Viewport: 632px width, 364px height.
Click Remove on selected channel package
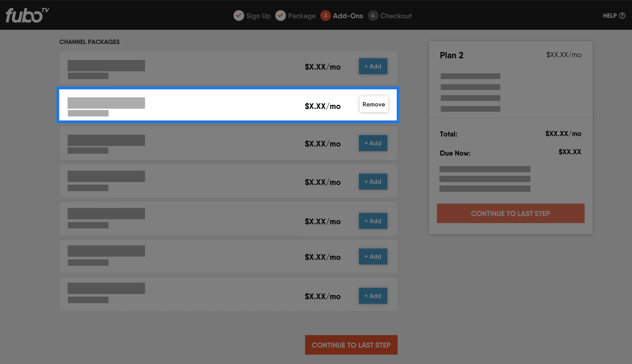[x=374, y=104]
